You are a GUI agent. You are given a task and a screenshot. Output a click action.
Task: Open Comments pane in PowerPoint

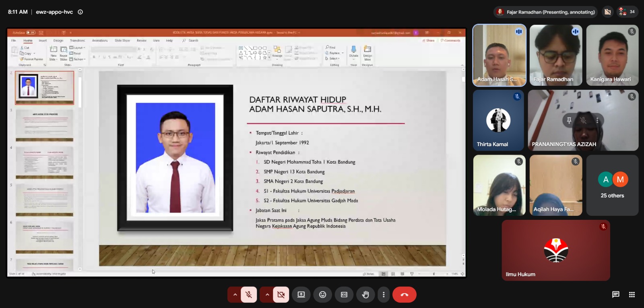coord(450,41)
